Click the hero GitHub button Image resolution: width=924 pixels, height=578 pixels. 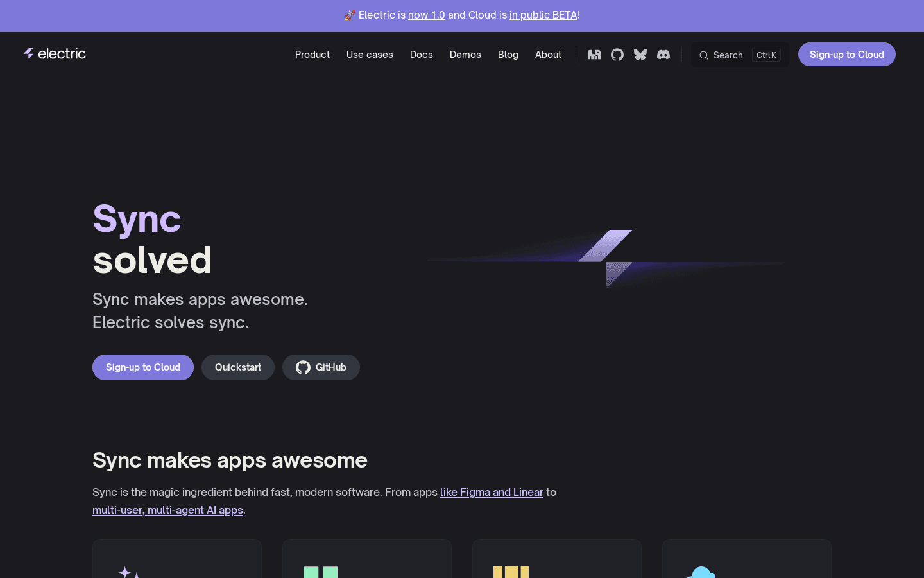click(x=321, y=367)
